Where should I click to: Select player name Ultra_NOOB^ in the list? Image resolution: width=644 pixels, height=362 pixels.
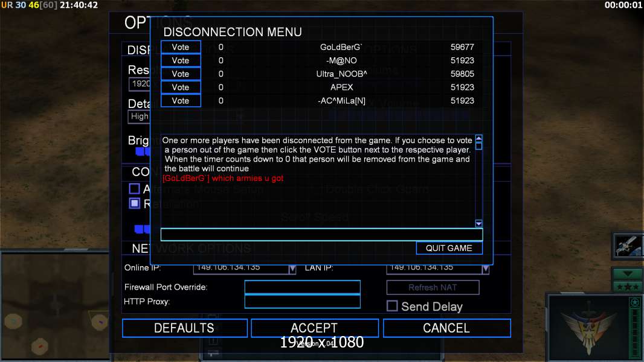(x=342, y=74)
